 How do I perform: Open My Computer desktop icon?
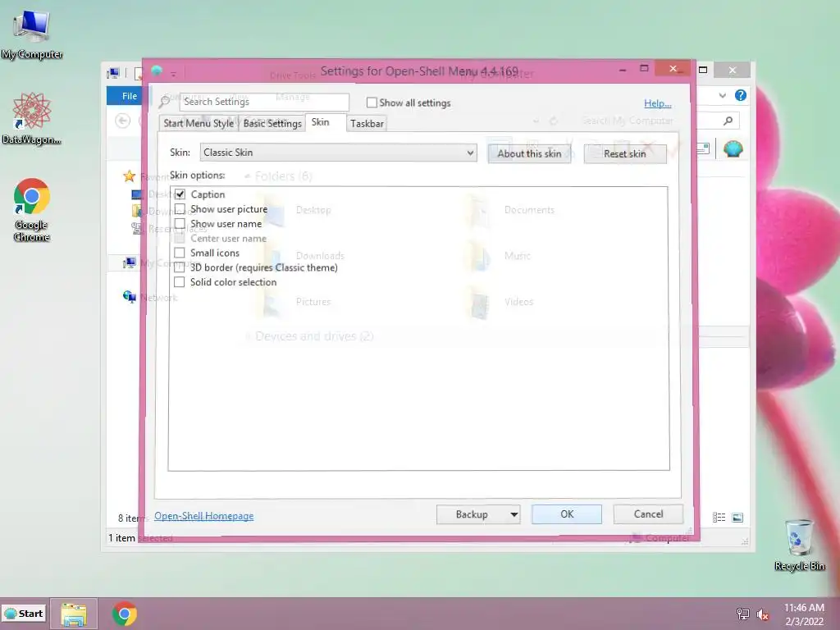click(32, 34)
